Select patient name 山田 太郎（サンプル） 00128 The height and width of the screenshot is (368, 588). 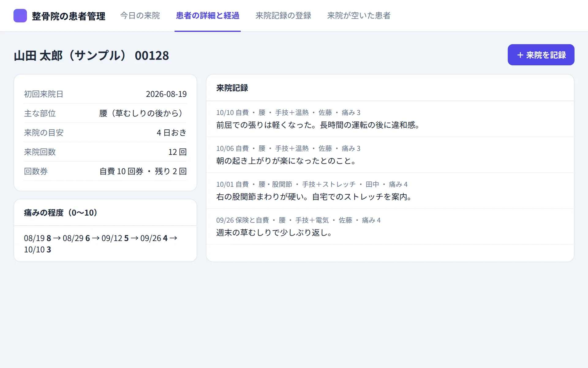(91, 56)
